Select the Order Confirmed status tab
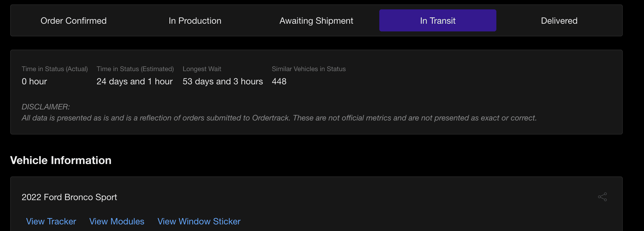Image resolution: width=644 pixels, height=231 pixels. (x=74, y=21)
